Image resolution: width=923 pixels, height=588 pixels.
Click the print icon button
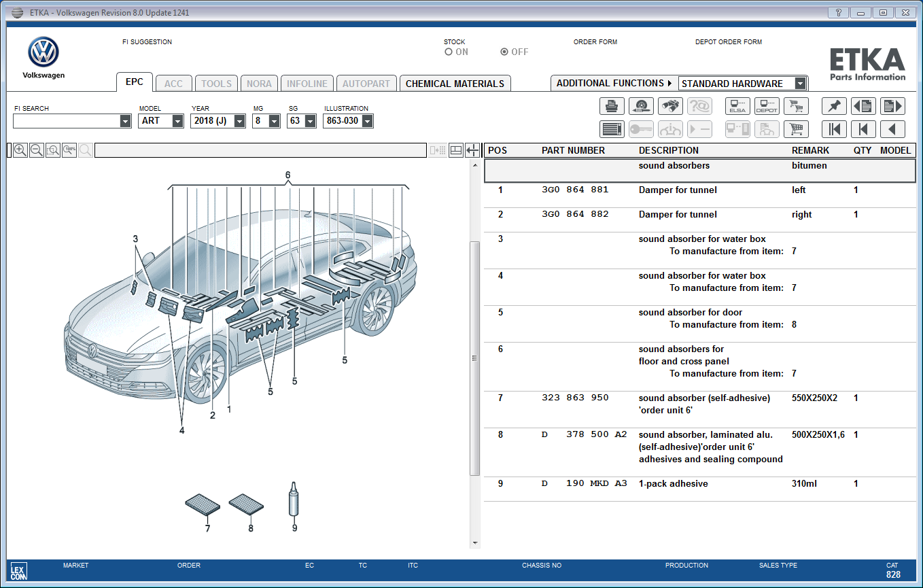click(x=612, y=106)
